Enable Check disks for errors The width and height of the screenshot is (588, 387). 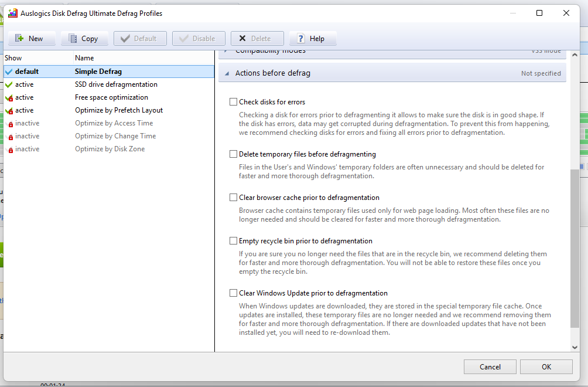pyautogui.click(x=234, y=102)
